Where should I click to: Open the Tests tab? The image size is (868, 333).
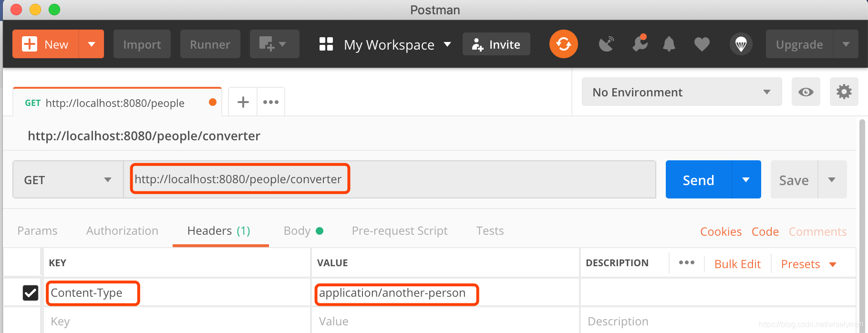click(x=490, y=231)
